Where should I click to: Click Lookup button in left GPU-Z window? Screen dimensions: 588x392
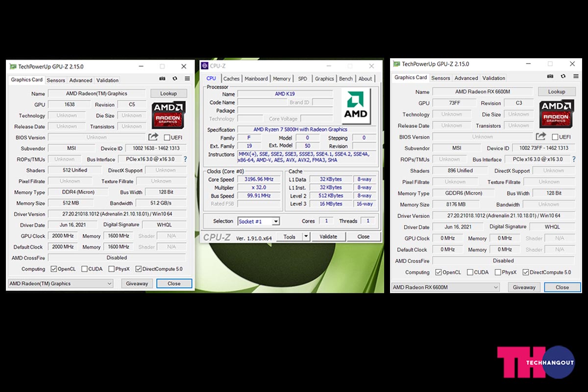(x=169, y=93)
